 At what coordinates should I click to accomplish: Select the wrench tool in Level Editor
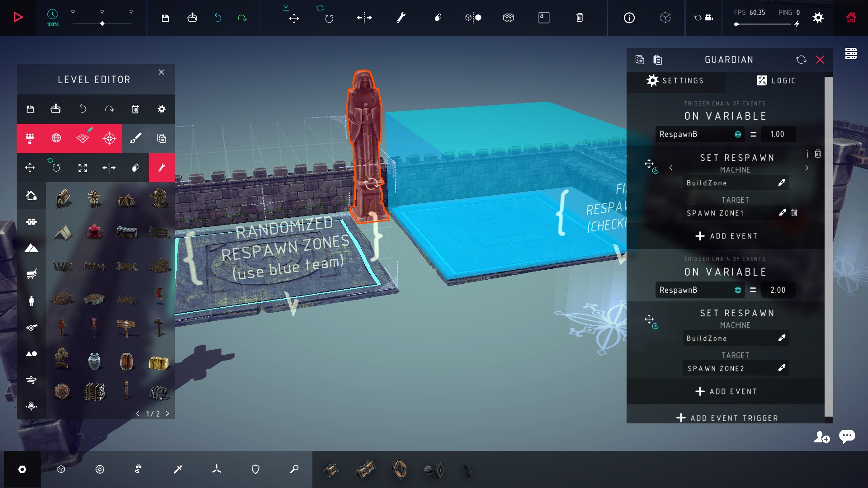click(161, 168)
